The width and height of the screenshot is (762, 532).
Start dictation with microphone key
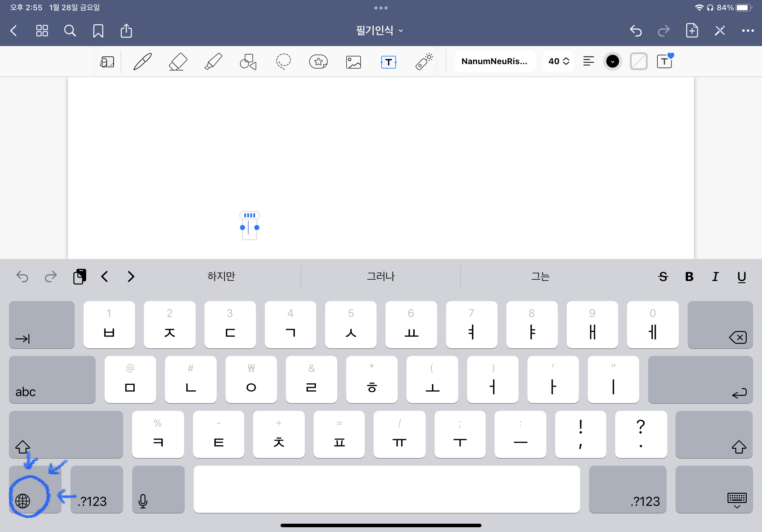click(158, 490)
